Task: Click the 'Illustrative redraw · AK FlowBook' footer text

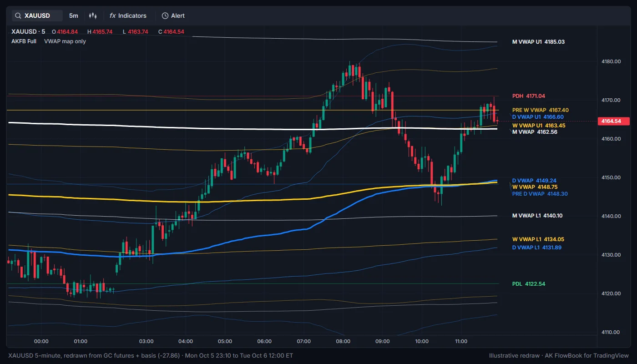Action: pyautogui.click(x=559, y=355)
